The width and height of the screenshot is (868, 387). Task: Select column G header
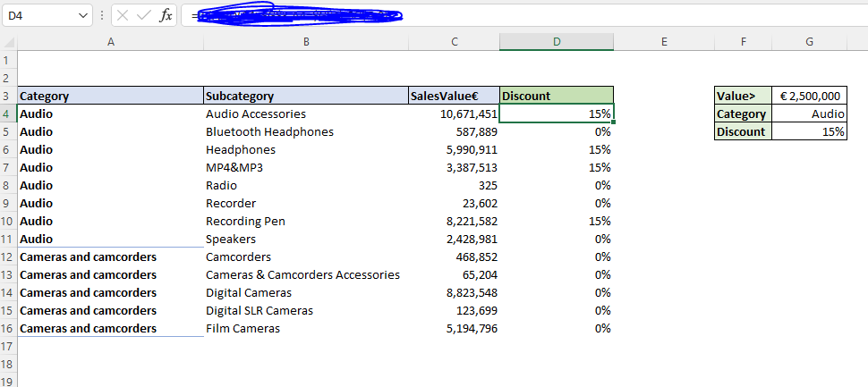pos(809,42)
